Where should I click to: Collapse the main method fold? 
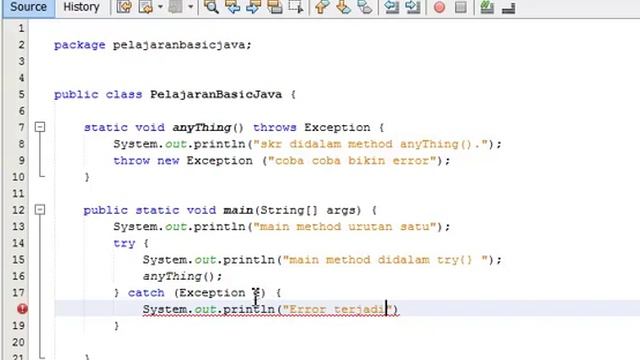[x=40, y=210]
